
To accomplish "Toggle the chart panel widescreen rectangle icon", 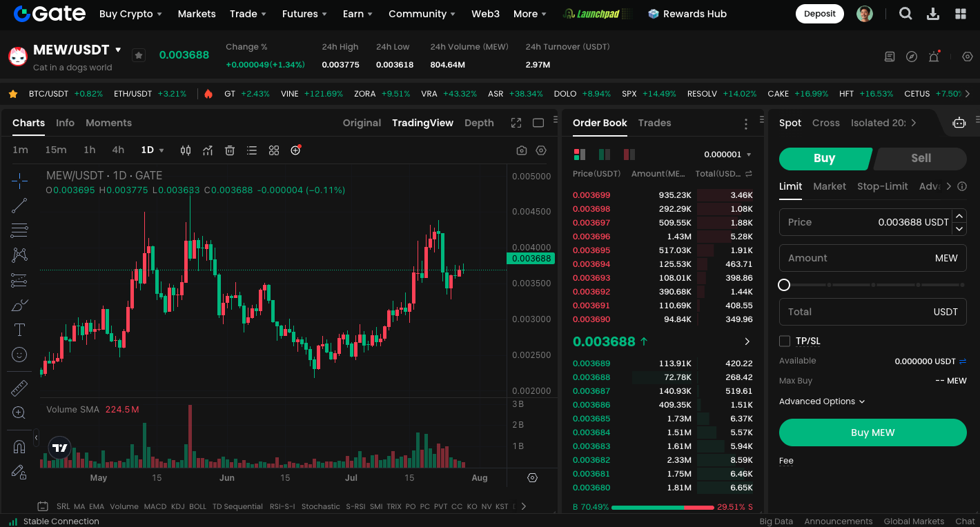I will [538, 123].
